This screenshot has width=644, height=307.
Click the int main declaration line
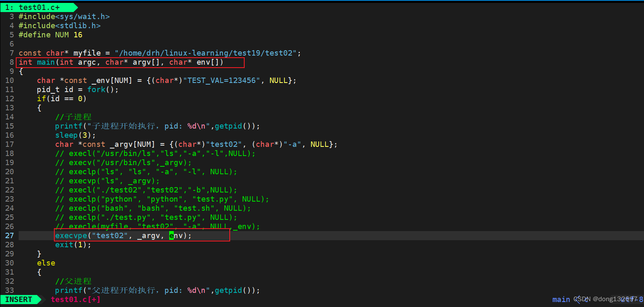(121, 62)
